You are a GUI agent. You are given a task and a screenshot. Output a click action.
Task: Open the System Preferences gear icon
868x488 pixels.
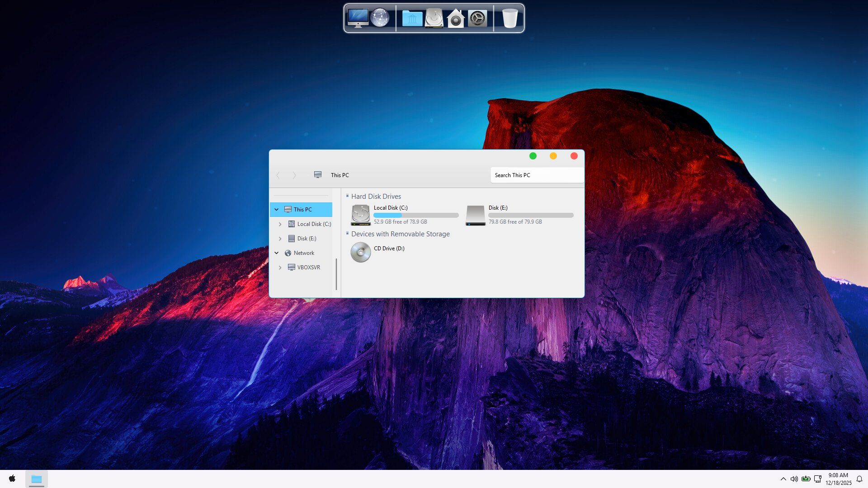point(477,19)
